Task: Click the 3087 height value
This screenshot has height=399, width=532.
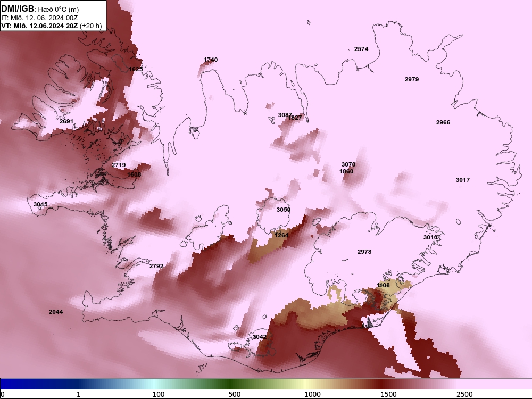Action: (x=284, y=115)
